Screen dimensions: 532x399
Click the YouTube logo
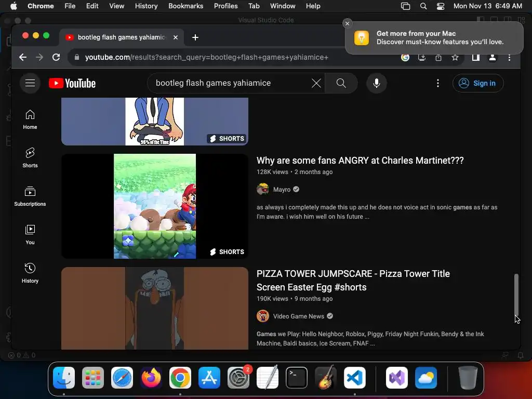point(72,83)
